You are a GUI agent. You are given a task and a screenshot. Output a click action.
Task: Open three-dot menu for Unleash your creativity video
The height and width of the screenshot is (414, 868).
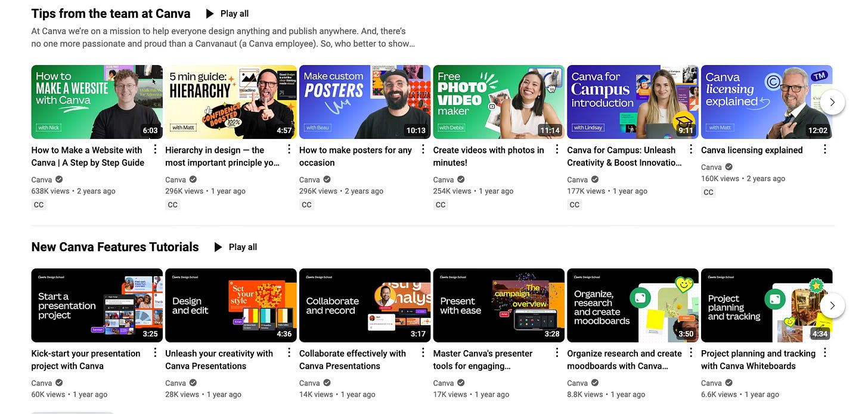tap(289, 353)
